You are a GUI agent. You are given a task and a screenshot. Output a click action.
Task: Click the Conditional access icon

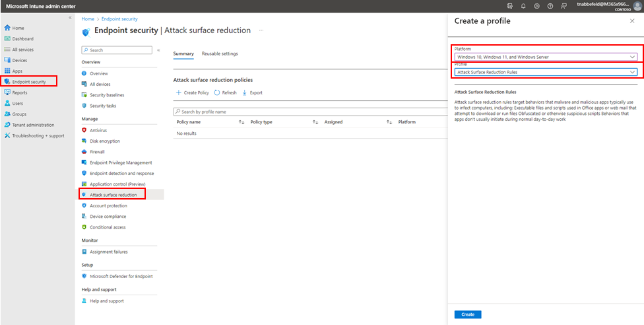(84, 227)
